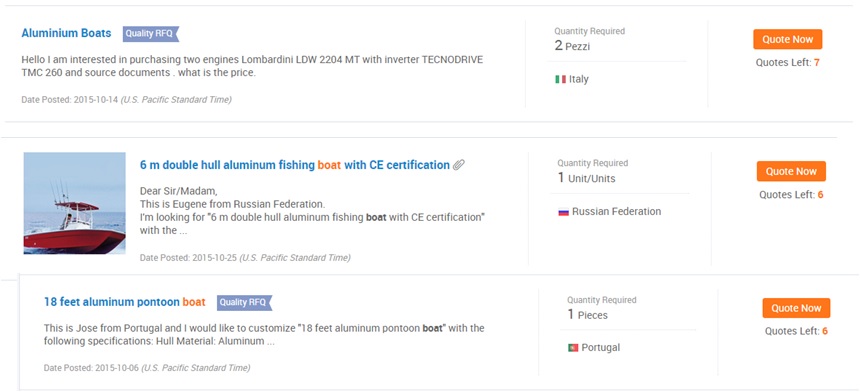Click the Eugene from Russian Federation description
Viewport: 860px width, 392px height.
[312, 211]
